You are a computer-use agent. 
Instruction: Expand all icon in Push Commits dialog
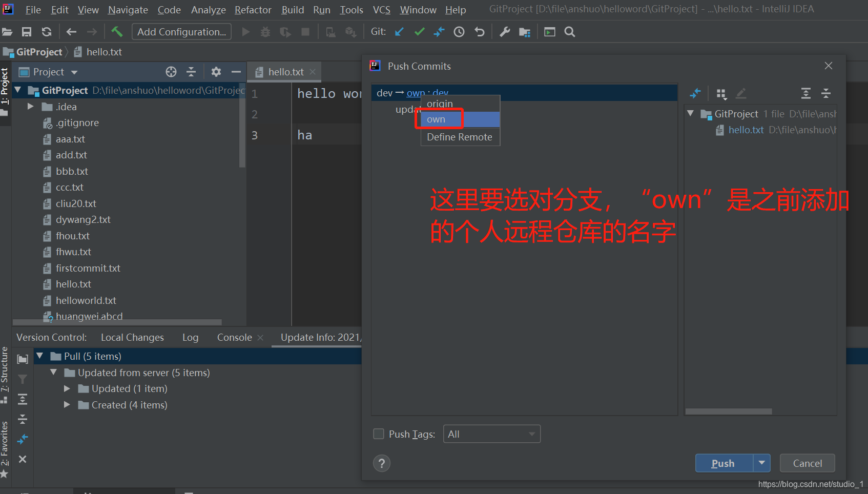pyautogui.click(x=806, y=93)
